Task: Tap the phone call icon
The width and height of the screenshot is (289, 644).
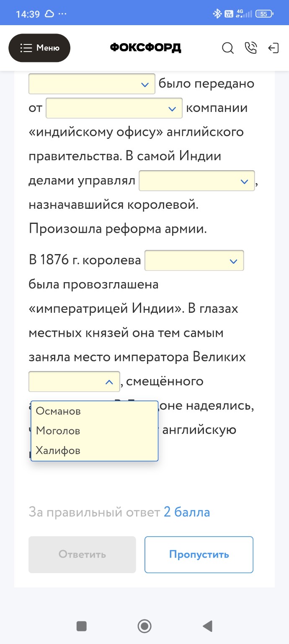Action: pos(251,48)
